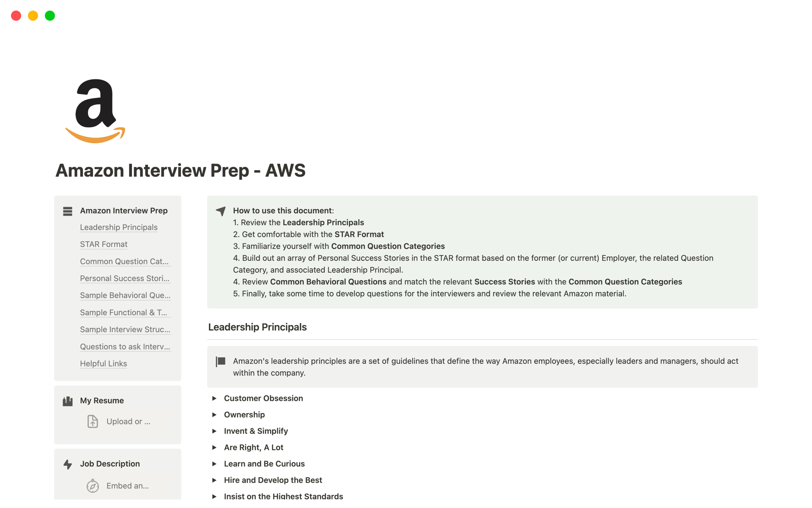Click the My Resume section icon
The width and height of the screenshot is (812, 508).
[x=68, y=400]
